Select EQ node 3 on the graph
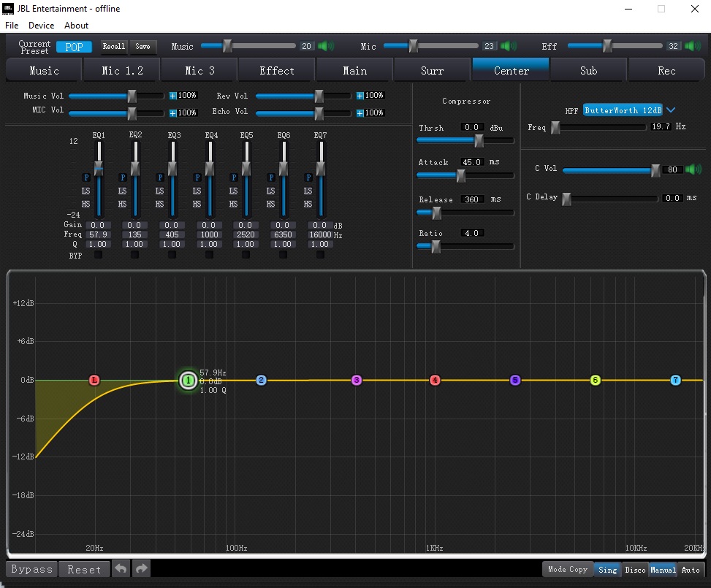The height and width of the screenshot is (588, 711). click(357, 380)
